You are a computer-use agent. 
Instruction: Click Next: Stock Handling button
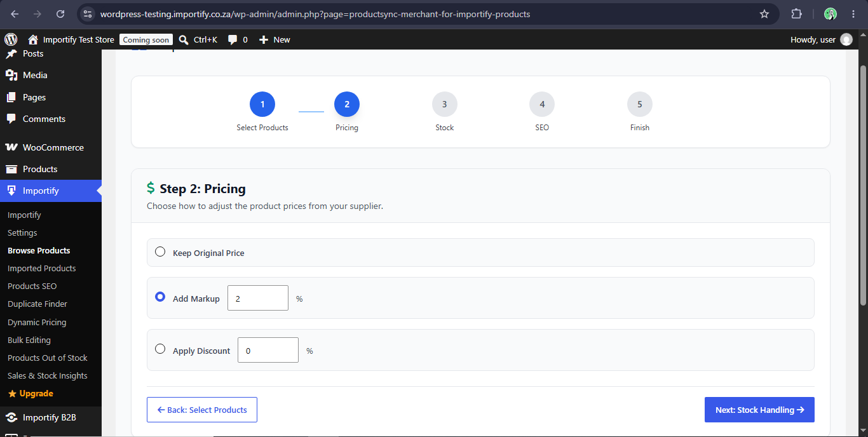click(759, 410)
